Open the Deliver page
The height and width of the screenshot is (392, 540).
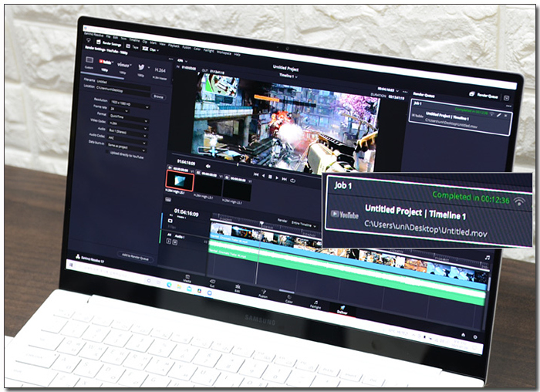click(343, 309)
